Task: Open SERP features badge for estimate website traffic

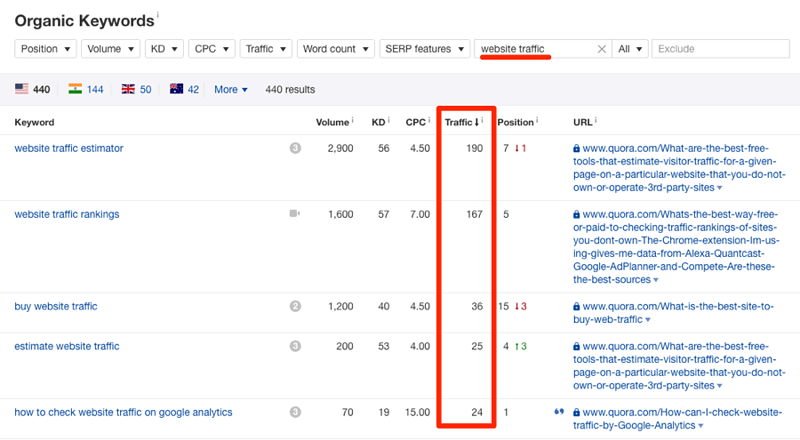Action: click(295, 346)
